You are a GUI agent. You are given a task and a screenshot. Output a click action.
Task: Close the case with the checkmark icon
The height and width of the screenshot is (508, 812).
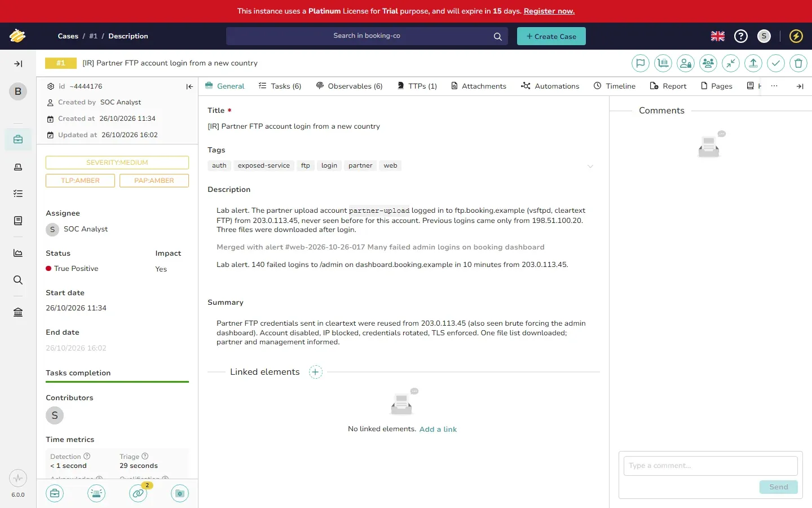pos(776,63)
